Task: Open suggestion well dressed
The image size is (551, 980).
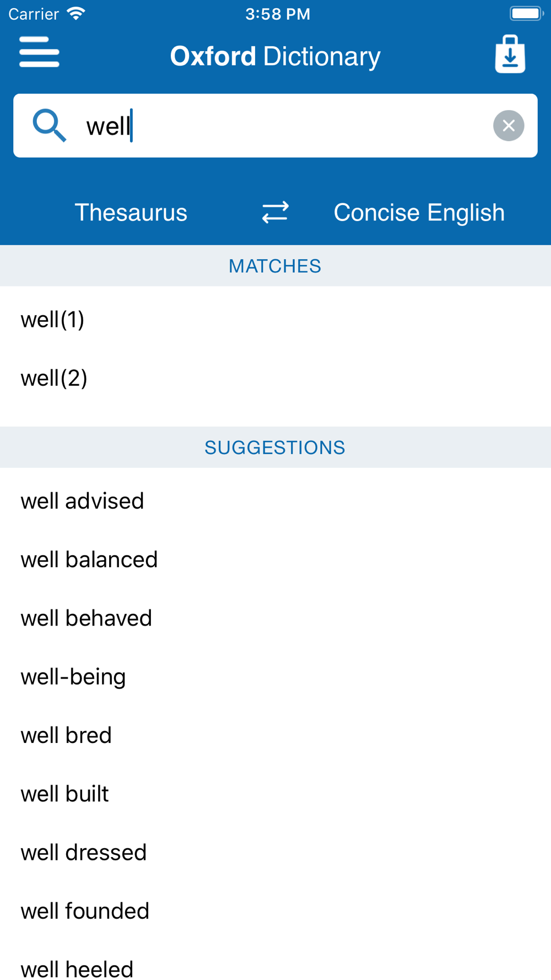Action: pos(275,853)
